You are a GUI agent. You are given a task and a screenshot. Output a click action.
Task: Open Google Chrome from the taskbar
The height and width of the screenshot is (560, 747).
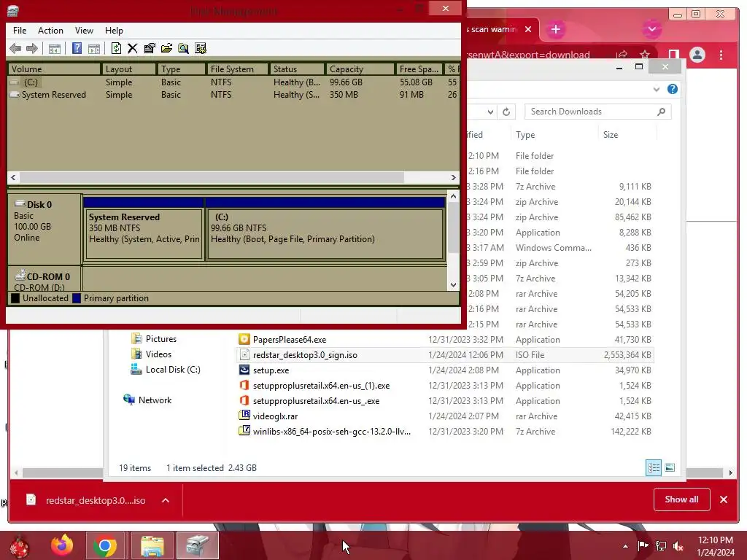pyautogui.click(x=105, y=545)
